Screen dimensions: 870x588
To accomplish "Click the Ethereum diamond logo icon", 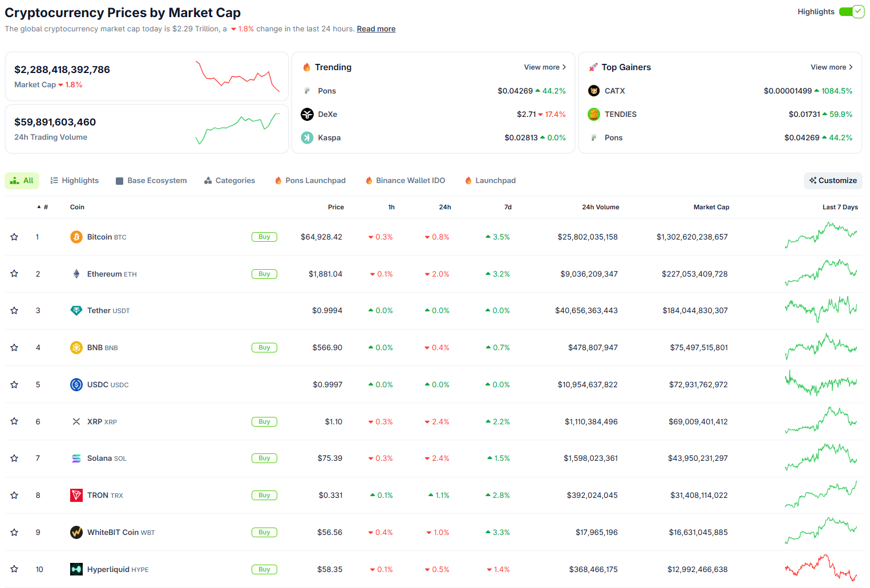I will (x=76, y=274).
